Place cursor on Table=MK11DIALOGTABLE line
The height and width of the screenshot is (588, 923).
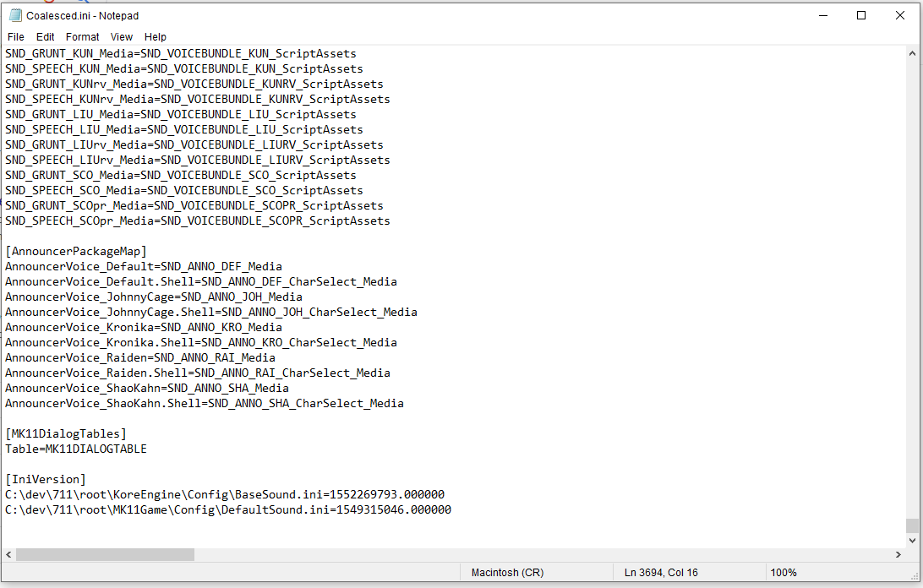76,449
